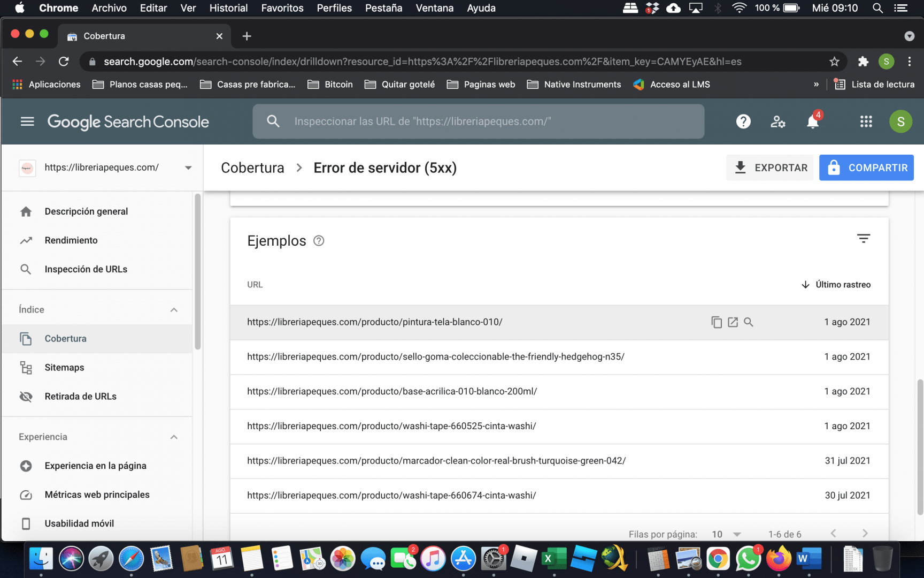Open Finder from the Dock
Viewport: 924px width, 578px height.
tap(41, 559)
